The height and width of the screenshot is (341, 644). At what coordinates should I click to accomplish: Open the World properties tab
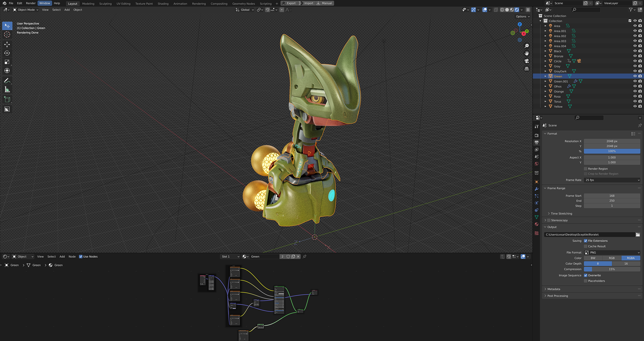click(537, 164)
